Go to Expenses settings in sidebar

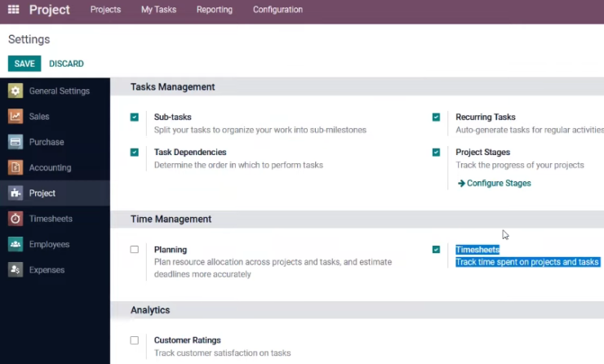55,269
